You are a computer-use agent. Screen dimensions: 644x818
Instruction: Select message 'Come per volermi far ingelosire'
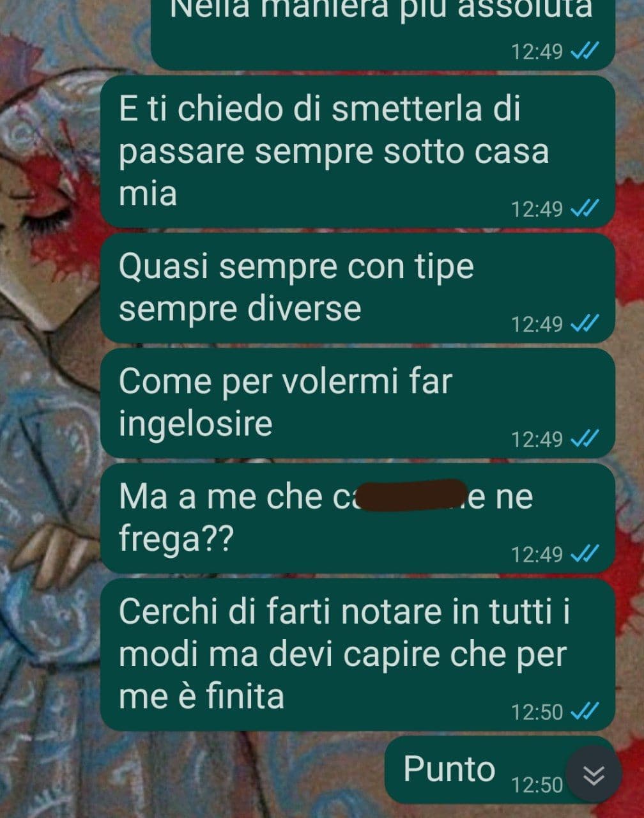click(x=358, y=403)
